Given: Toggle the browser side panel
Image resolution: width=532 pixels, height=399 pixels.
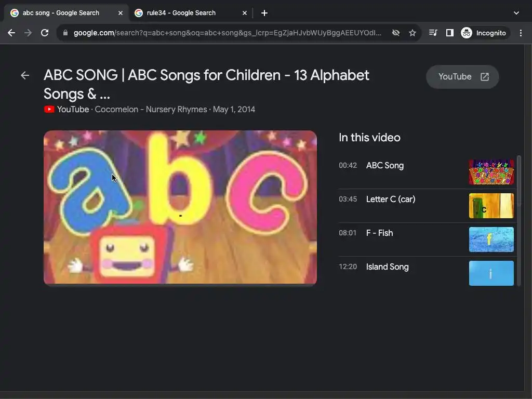Looking at the screenshot, I should [450, 33].
